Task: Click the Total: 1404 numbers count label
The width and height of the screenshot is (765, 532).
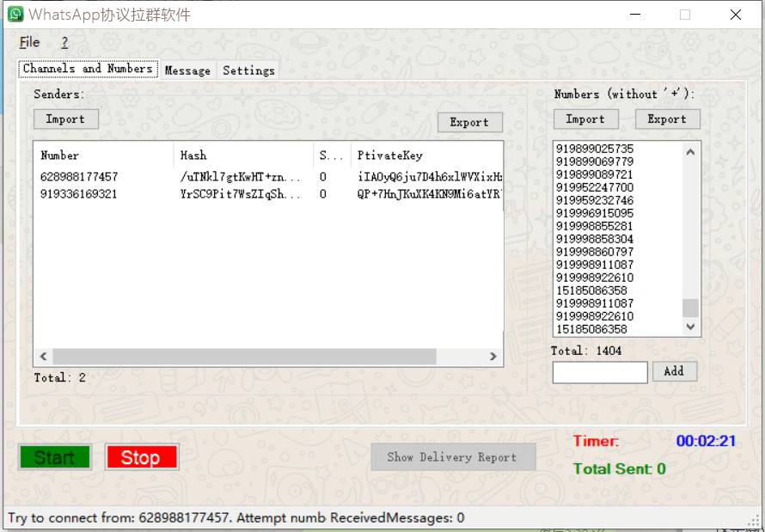Action: tap(586, 351)
